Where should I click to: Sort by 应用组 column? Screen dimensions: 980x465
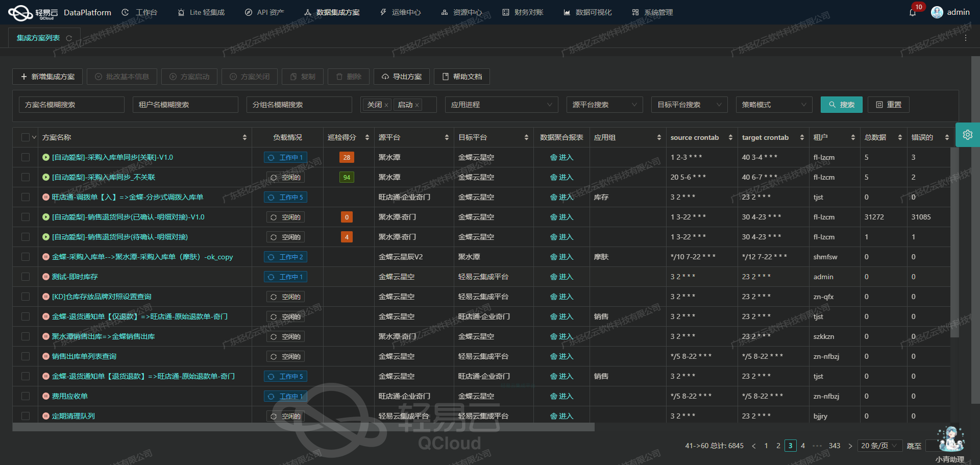[659, 138]
